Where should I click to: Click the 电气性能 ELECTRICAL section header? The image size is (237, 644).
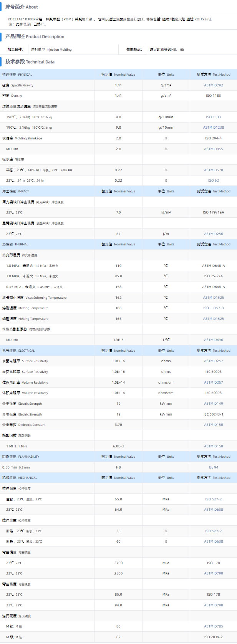(x=18, y=351)
